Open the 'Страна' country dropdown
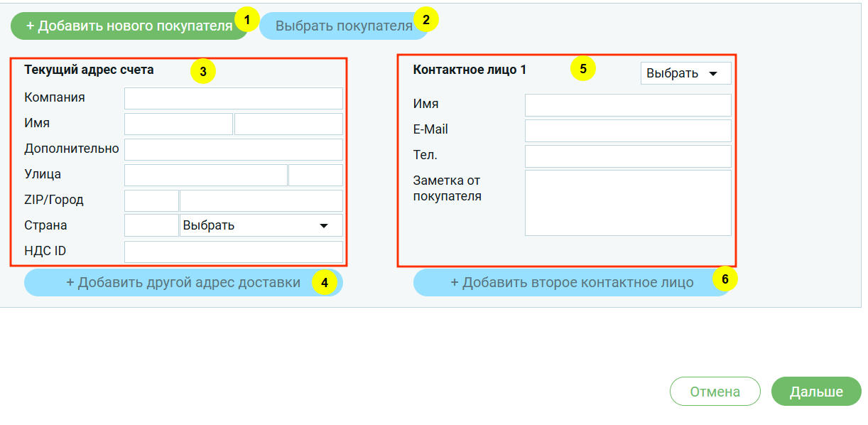Screen dimensions: 868x425 (x=261, y=225)
